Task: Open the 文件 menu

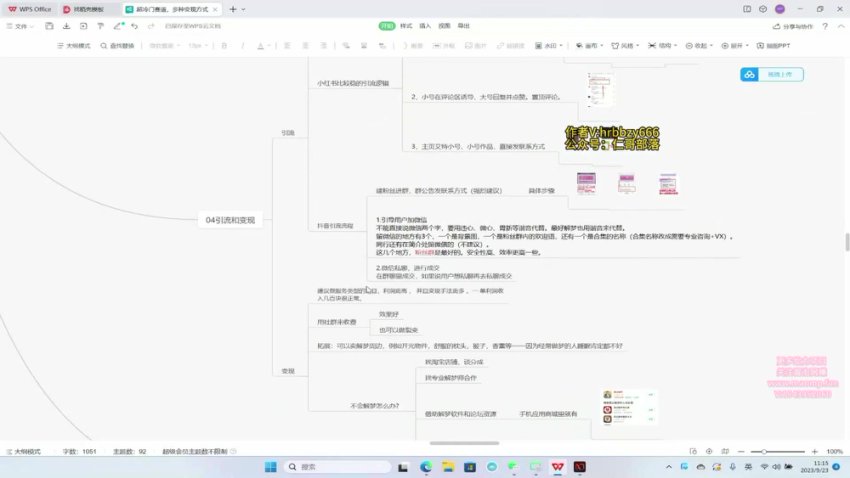Action: (x=22, y=27)
